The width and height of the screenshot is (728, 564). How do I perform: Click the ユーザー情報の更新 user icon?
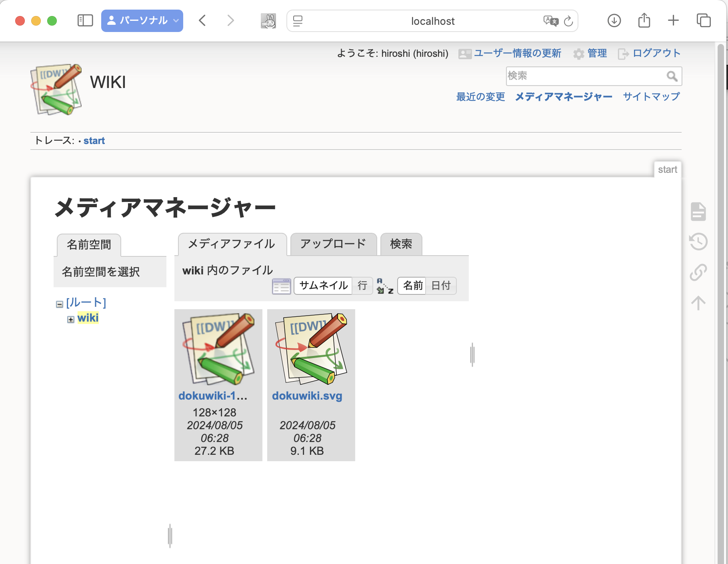tap(464, 53)
